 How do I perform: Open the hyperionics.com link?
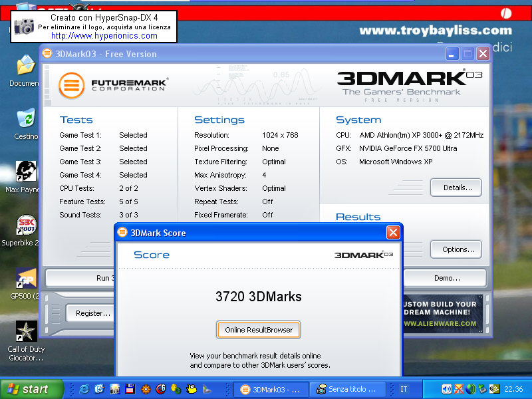click(x=104, y=36)
